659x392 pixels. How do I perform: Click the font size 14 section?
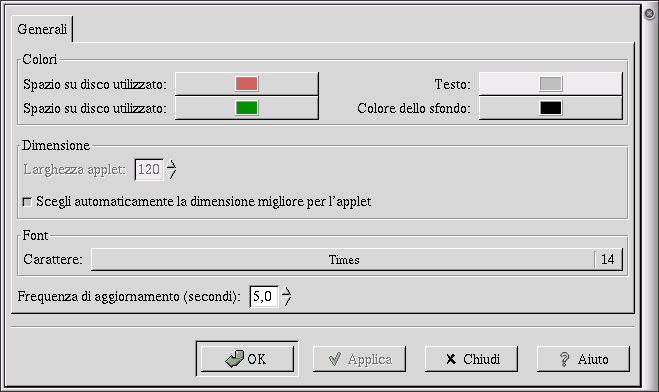(x=608, y=260)
